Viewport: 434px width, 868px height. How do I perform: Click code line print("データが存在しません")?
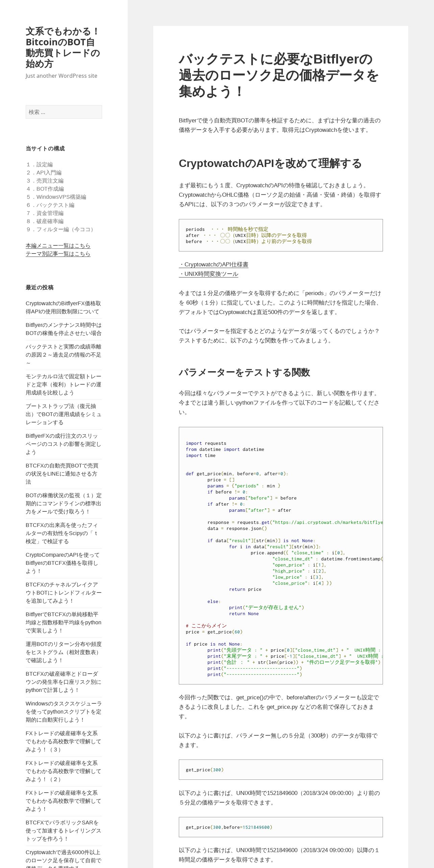coord(267,608)
